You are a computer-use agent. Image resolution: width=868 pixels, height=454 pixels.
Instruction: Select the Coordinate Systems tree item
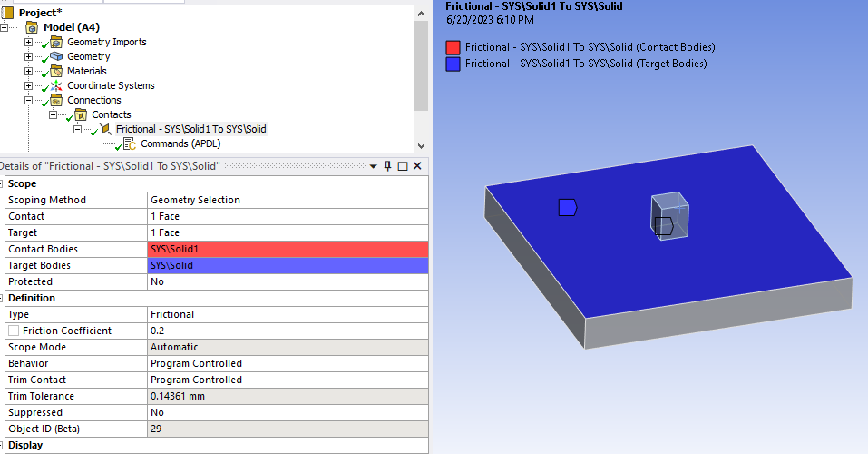pos(110,85)
